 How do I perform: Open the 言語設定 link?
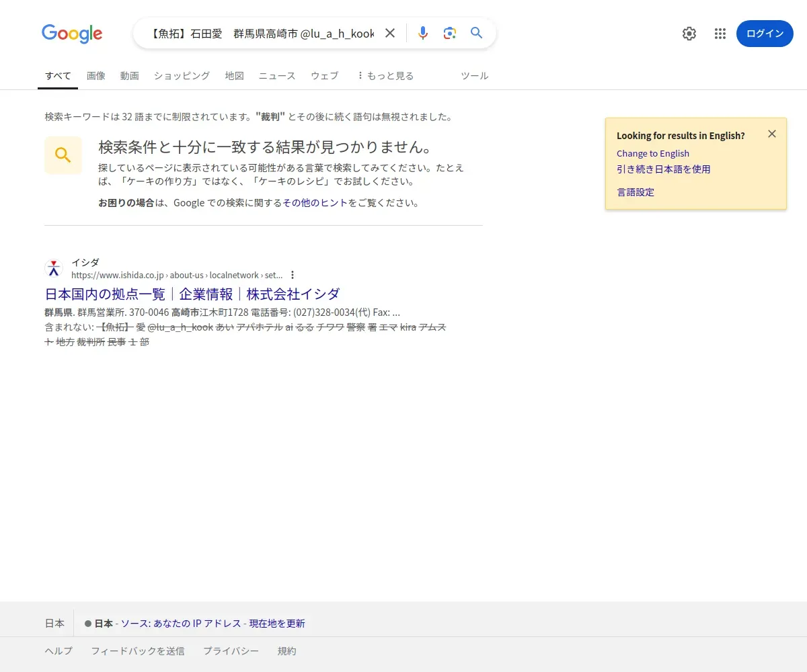tap(636, 192)
